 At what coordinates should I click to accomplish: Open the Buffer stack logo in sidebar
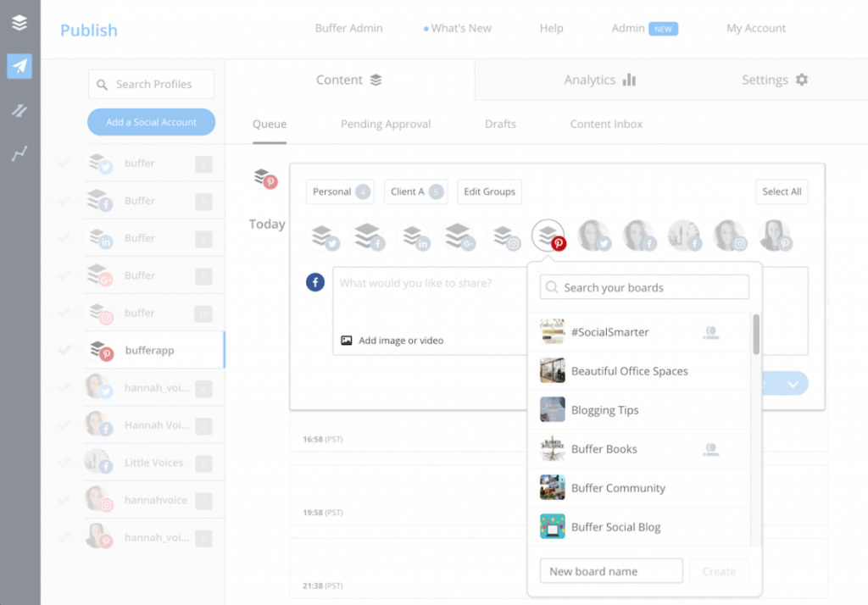point(19,23)
